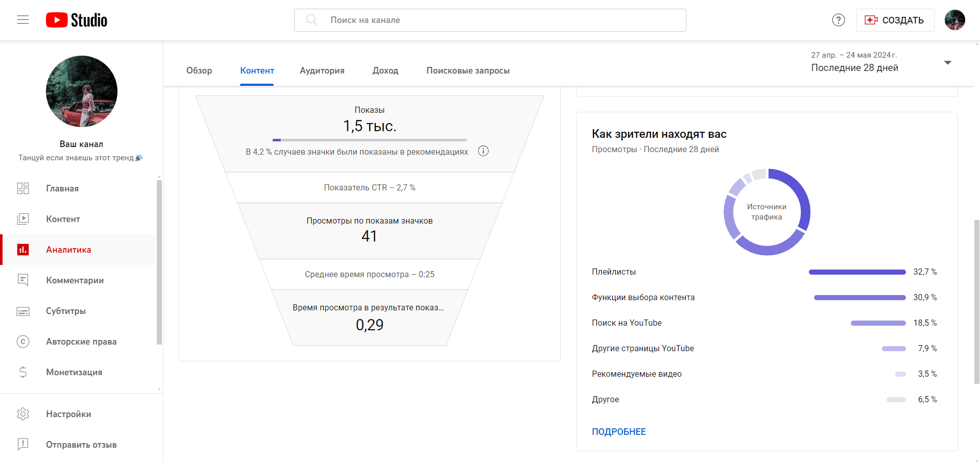Screen dimensions: 980x463
Task: Click the channel search input field
Action: pyautogui.click(x=490, y=20)
